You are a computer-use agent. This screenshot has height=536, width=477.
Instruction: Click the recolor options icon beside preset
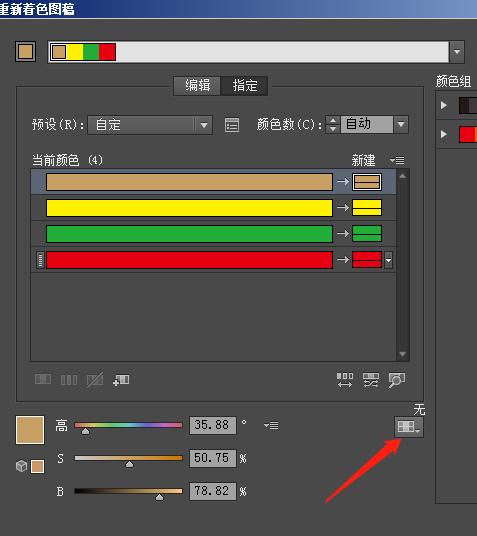(x=232, y=125)
